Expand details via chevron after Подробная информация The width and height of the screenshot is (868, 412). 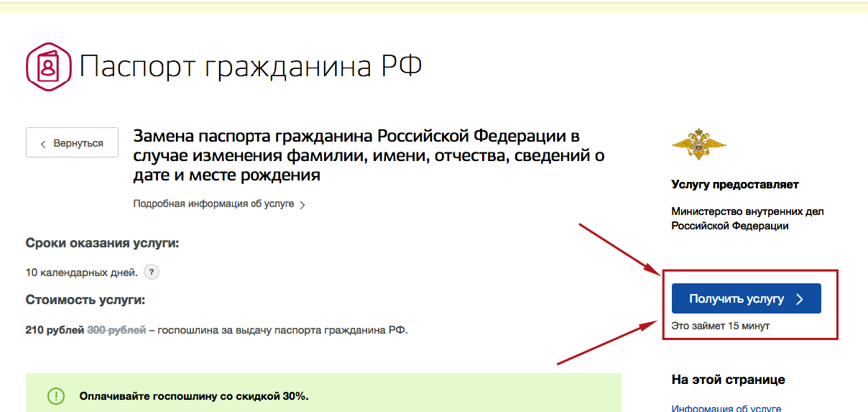tap(303, 205)
